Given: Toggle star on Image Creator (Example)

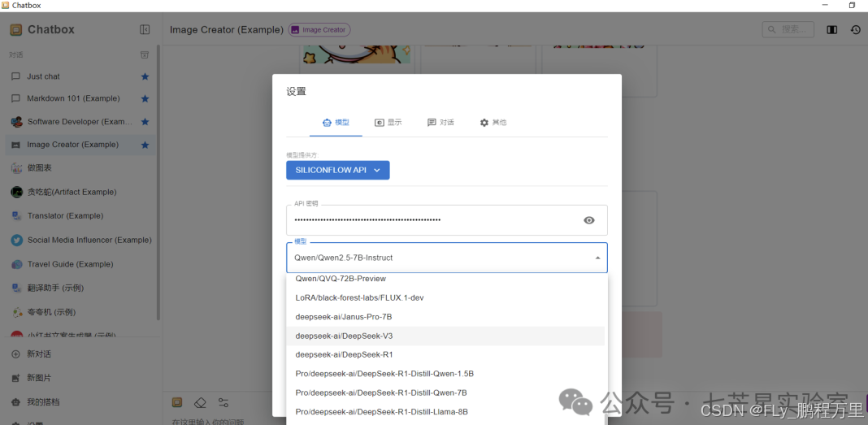Looking at the screenshot, I should coord(145,145).
